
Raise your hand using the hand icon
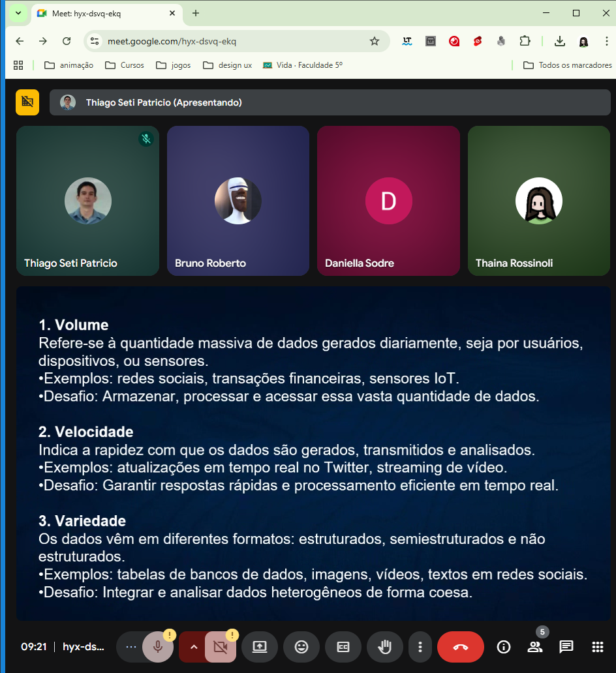(x=385, y=647)
